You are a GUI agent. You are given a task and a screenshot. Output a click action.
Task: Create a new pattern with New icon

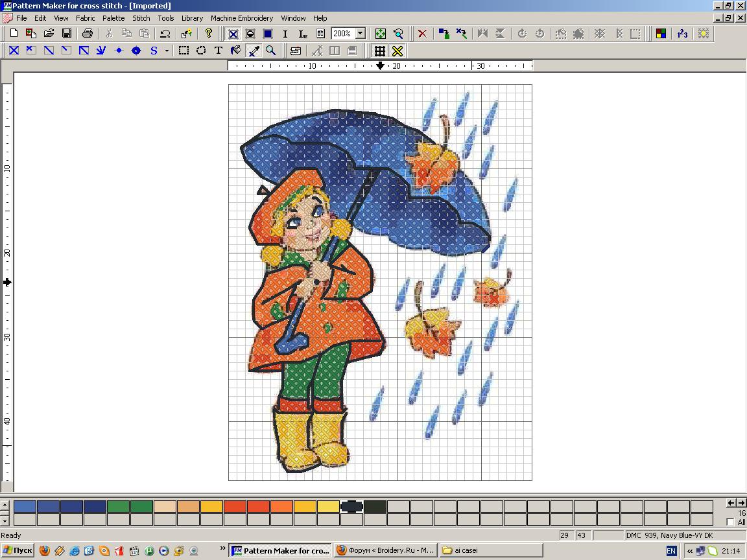[x=14, y=33]
